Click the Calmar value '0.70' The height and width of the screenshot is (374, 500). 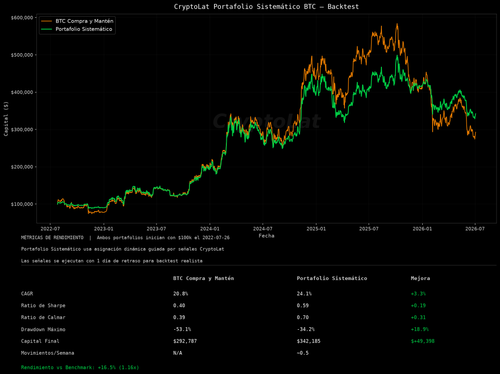[x=303, y=317]
